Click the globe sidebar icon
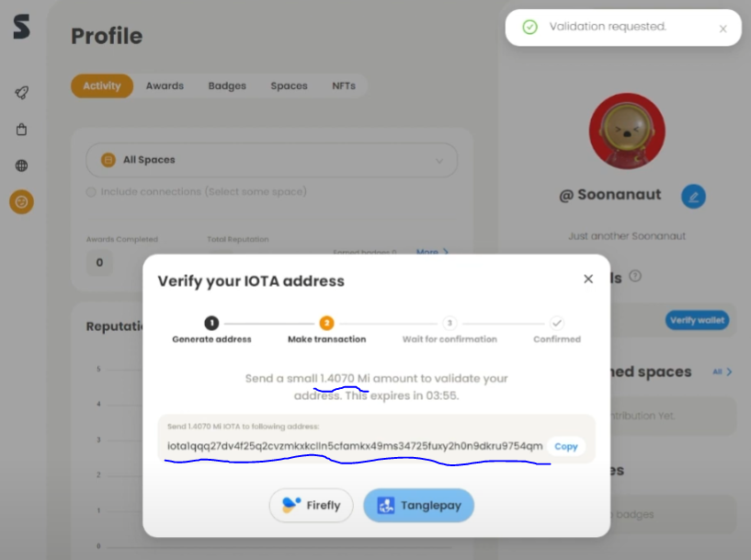 click(x=21, y=166)
